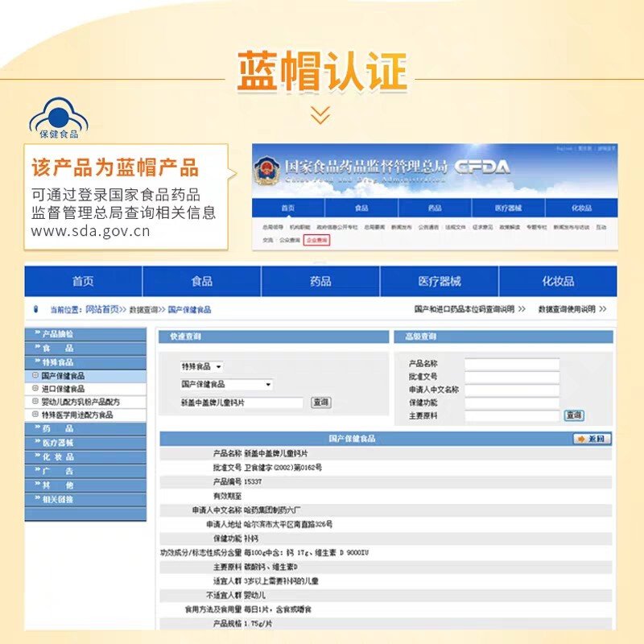This screenshot has width=644, height=644.
Task: Focus the 申请人中文名称 advanced search field
Action: point(512,390)
